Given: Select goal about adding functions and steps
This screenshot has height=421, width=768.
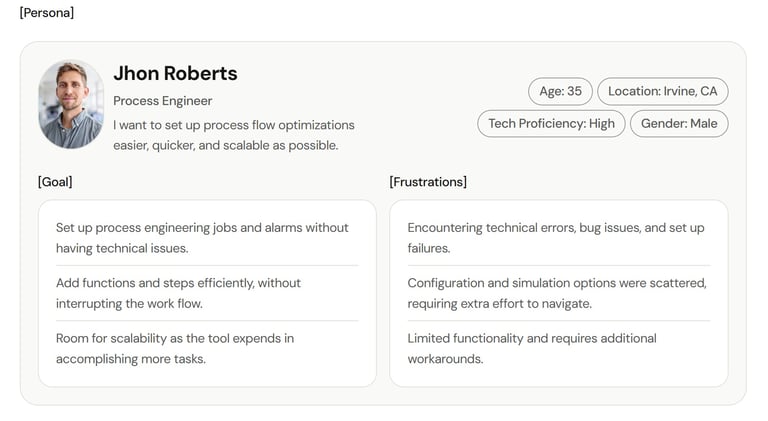Looking at the screenshot, I should (x=178, y=293).
